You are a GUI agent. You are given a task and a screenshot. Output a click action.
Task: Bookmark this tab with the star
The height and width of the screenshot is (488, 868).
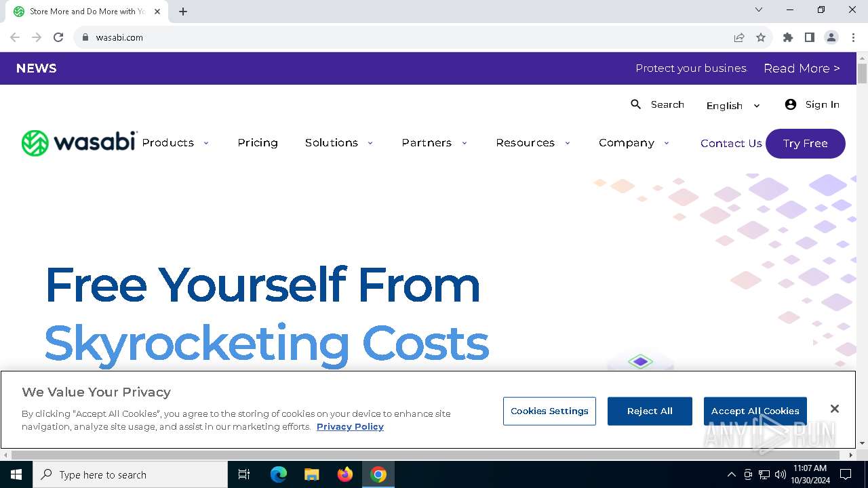[761, 37]
